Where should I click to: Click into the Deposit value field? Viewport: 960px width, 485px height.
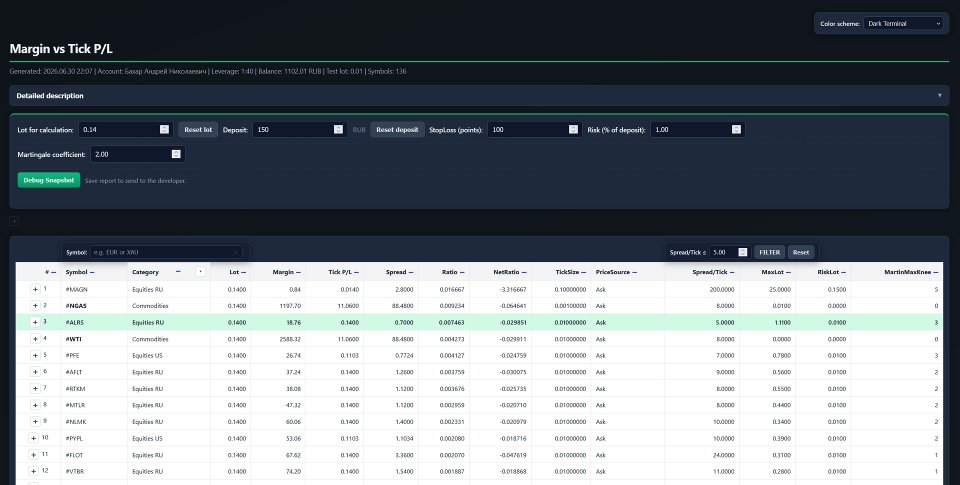[x=299, y=130]
